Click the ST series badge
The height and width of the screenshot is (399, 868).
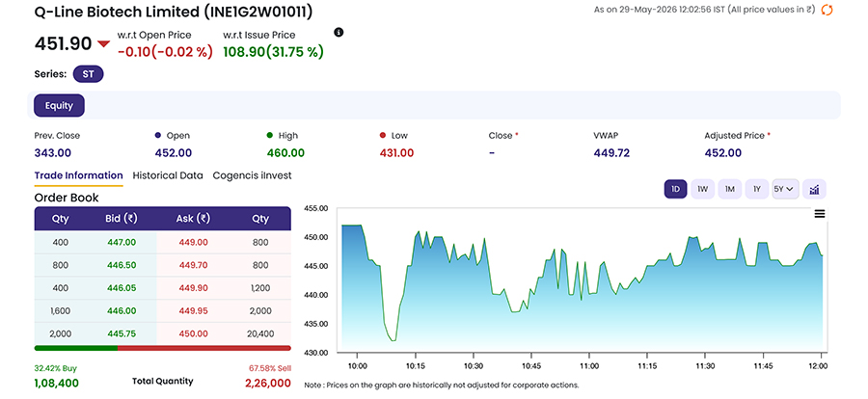(88, 74)
